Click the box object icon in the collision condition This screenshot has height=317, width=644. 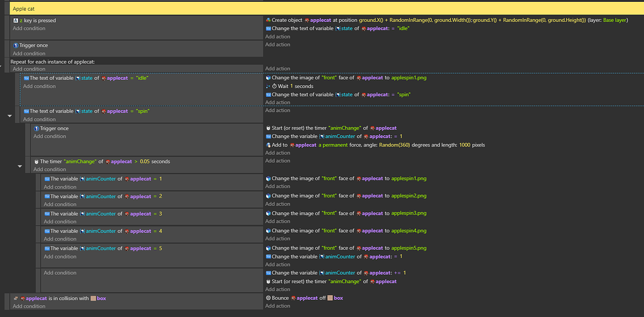pos(93,298)
